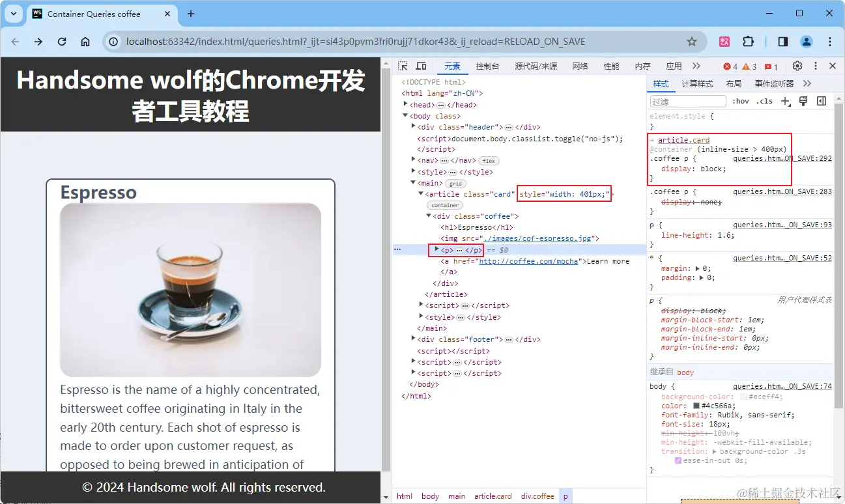Go to browser home page
Image resolution: width=845 pixels, height=504 pixels.
click(x=85, y=42)
